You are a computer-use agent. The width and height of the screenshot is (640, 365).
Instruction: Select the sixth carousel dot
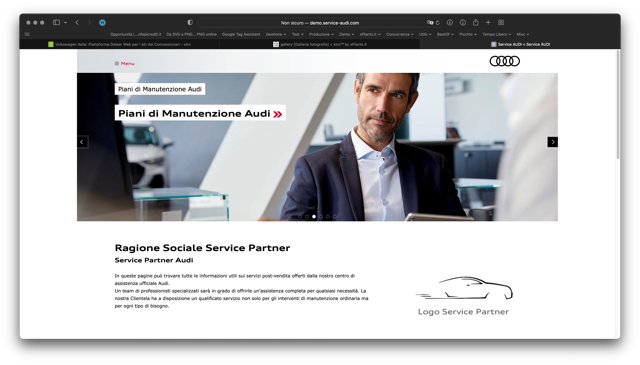(335, 216)
